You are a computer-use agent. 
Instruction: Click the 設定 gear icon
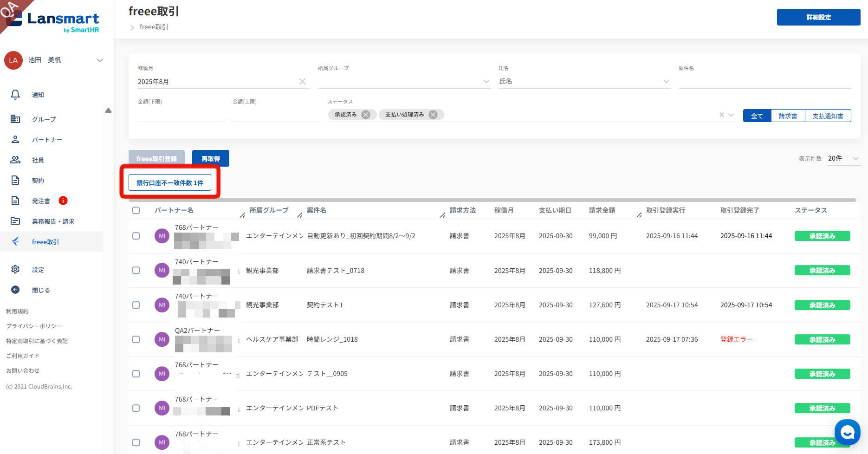click(15, 269)
